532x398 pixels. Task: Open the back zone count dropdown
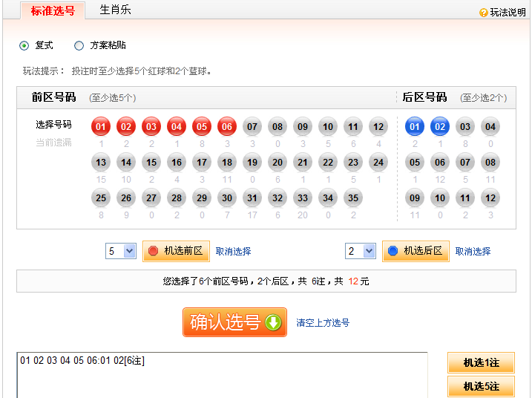coord(361,251)
